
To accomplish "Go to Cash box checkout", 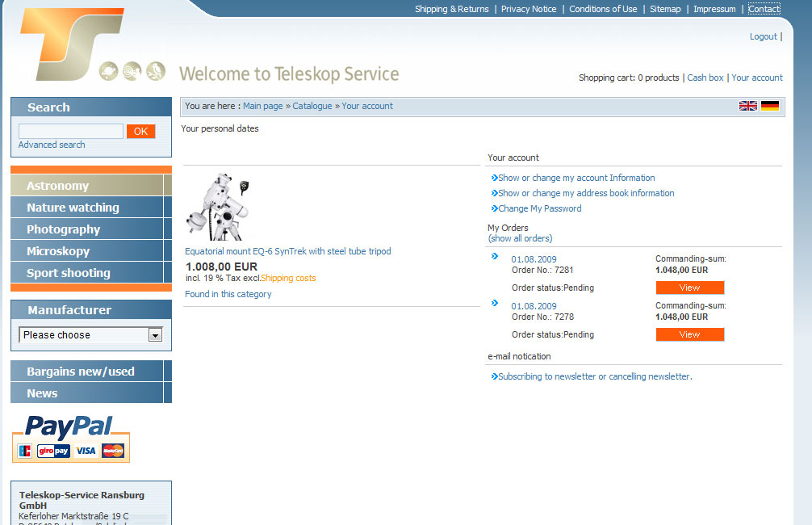I will [x=705, y=78].
